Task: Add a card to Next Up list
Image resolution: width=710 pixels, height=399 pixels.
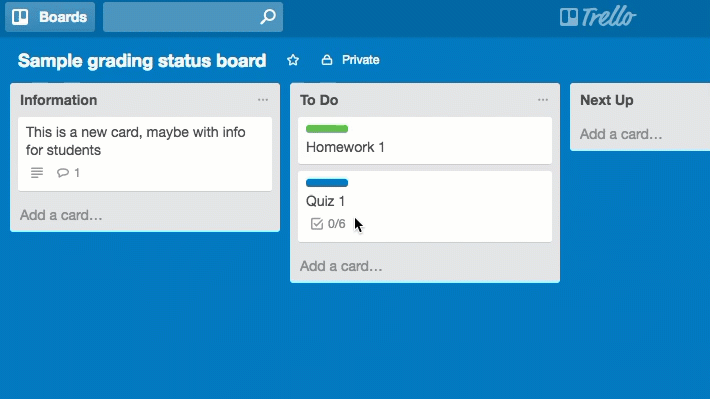Action: [x=621, y=134]
